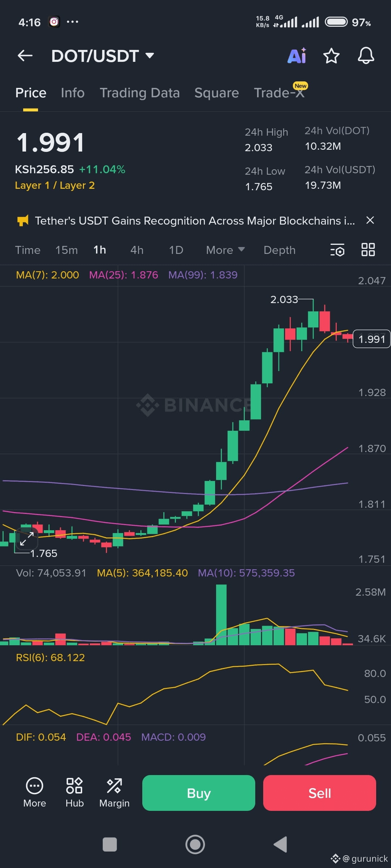Tap the MA(99): 1.839 indicator label
391x868 pixels.
pyautogui.click(x=203, y=275)
